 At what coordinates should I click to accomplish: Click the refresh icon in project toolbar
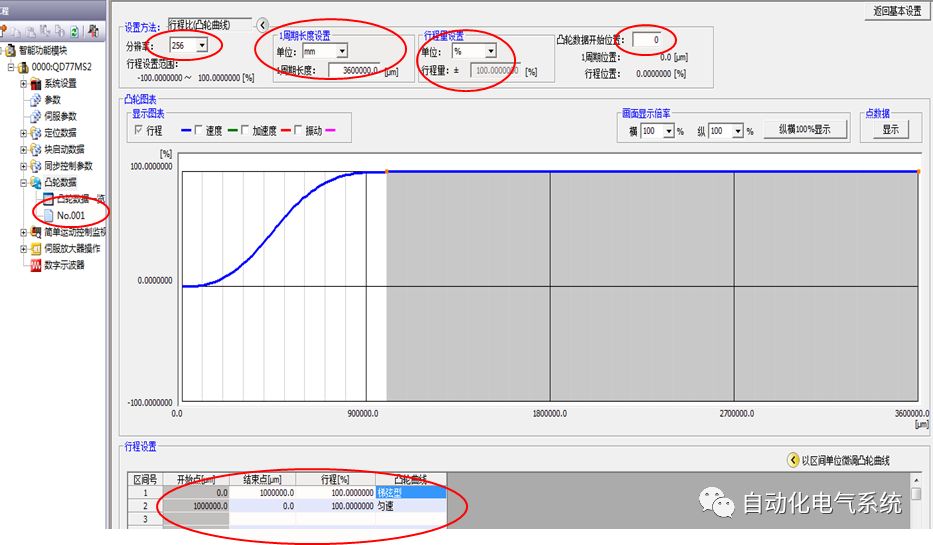pos(73,31)
